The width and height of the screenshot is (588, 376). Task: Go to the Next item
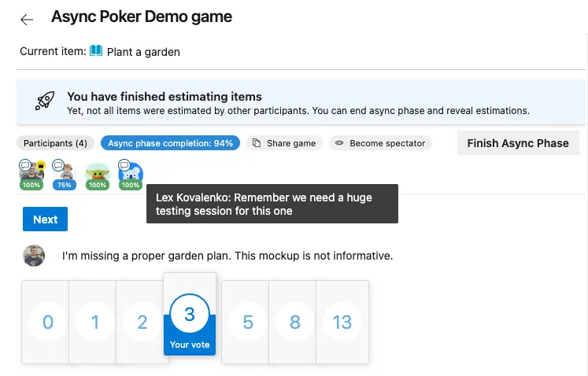pyautogui.click(x=45, y=219)
